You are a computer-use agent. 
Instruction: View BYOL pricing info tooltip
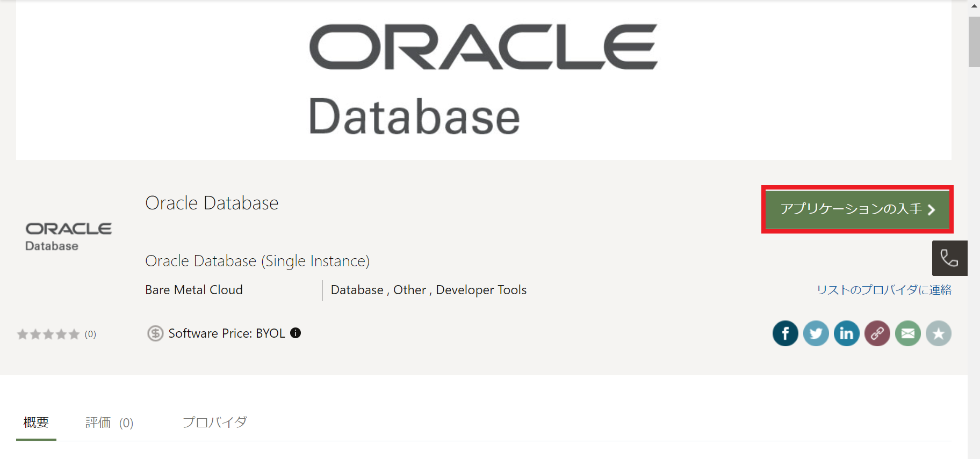point(294,333)
